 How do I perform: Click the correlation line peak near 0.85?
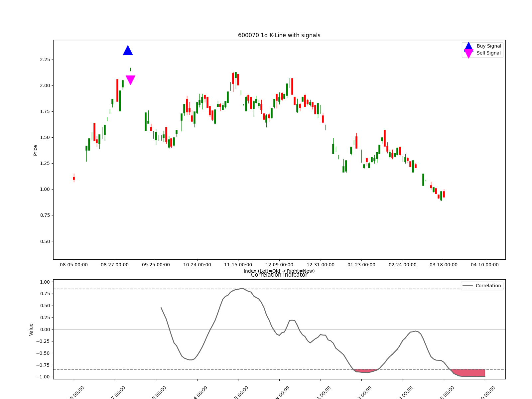(x=242, y=289)
